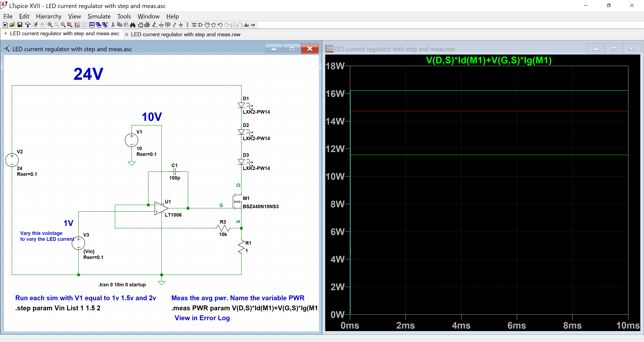
Task: Click the Autorange toolbar icon
Action: pyautogui.click(x=84, y=25)
